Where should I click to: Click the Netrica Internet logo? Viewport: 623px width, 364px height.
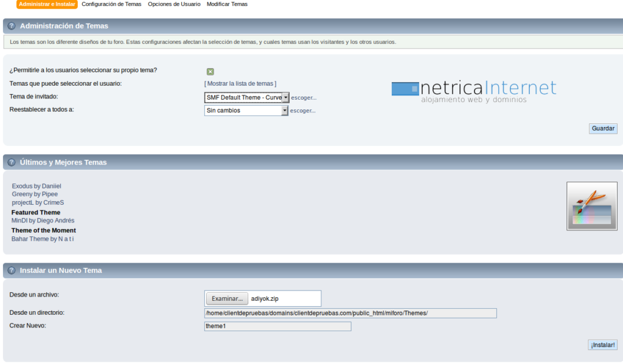click(x=473, y=91)
